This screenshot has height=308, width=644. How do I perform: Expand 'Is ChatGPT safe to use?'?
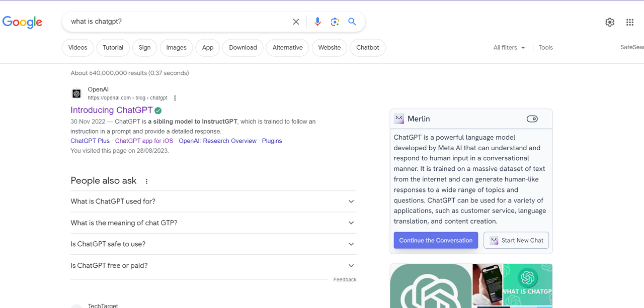[x=213, y=244]
